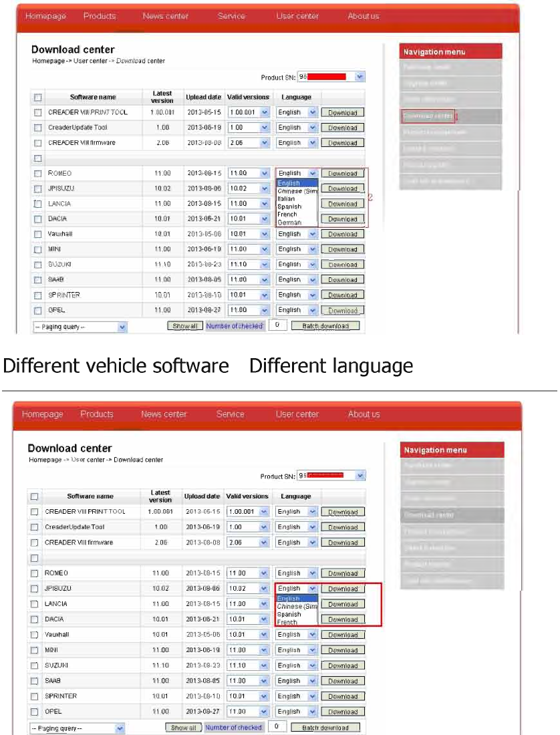Image resolution: width=560 pixels, height=735 pixels.
Task: Click Batch download in lower screenshot
Action: click(325, 728)
